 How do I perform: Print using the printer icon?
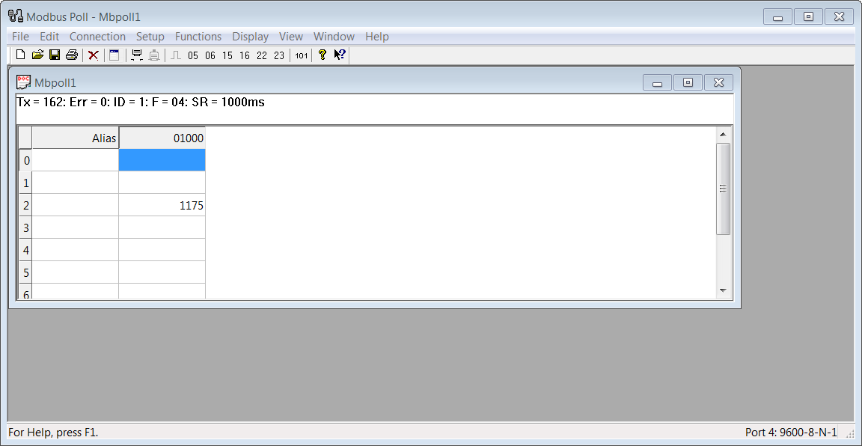pos(71,55)
